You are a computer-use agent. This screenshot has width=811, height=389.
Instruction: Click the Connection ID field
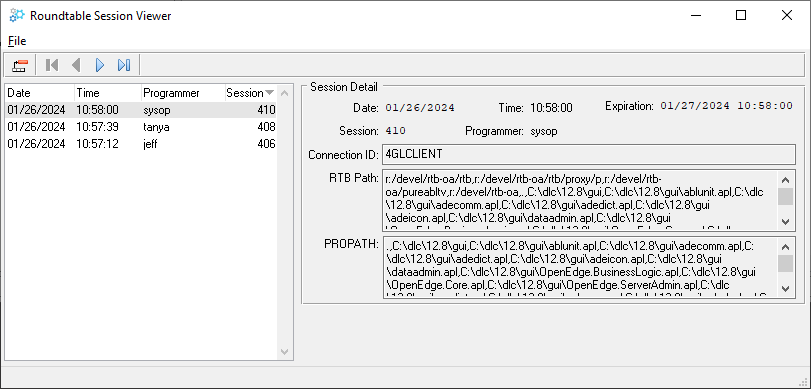click(589, 154)
